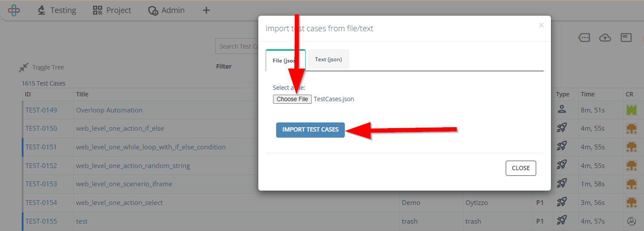Open web_level_one_action_if_else test case
This screenshot has width=644, height=231.
[120, 129]
